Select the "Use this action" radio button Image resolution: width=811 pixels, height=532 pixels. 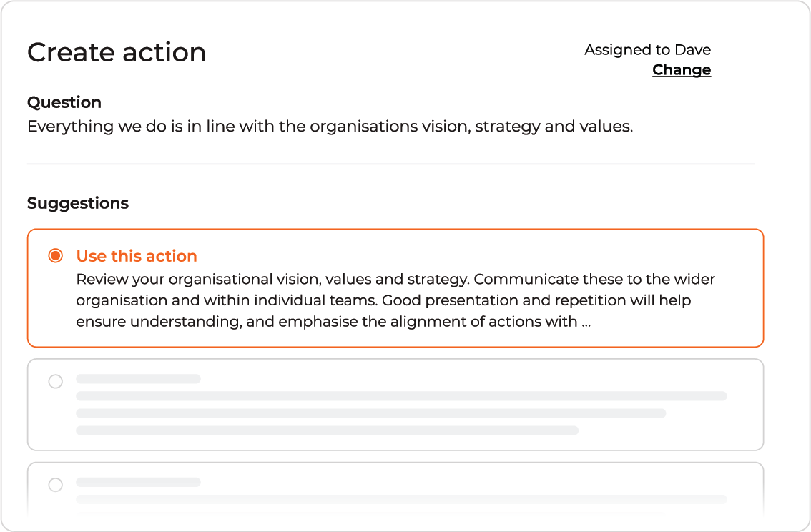55,256
